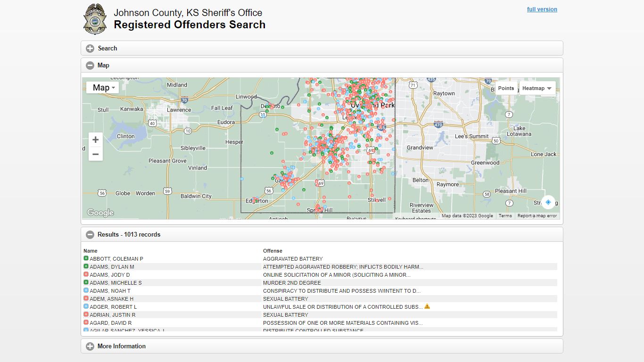Click the MURDER 2ND DEGREE offense text
The width and height of the screenshot is (644, 362).
pos(292,283)
